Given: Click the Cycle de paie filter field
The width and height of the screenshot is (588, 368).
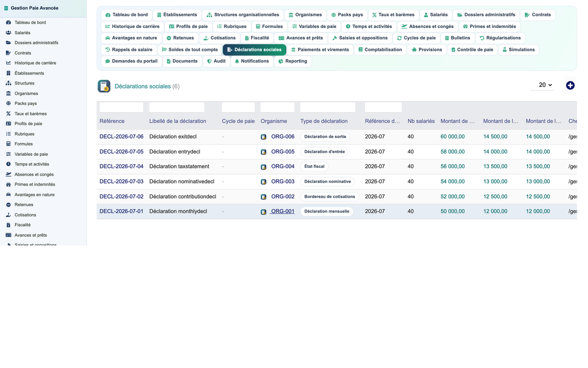Looking at the screenshot, I should click(x=238, y=107).
